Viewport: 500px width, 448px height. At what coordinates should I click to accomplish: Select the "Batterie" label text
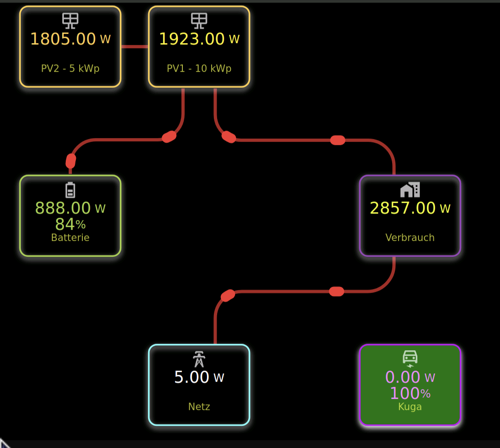tap(70, 238)
